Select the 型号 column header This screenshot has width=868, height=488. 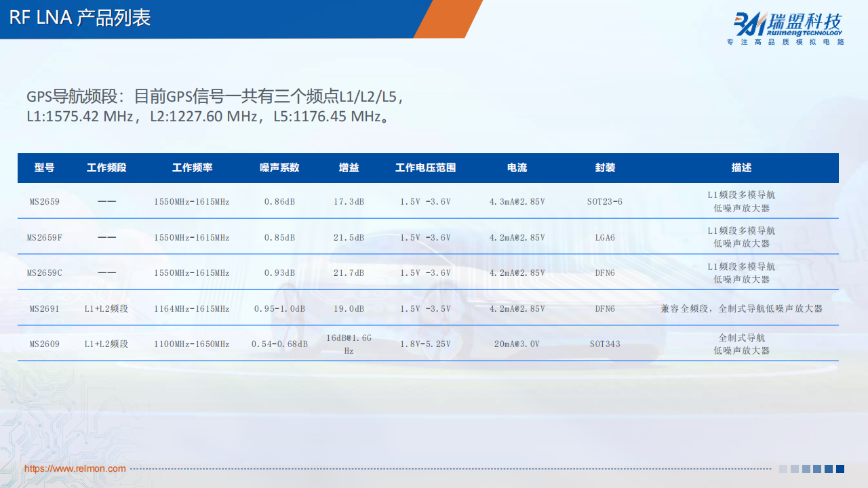point(45,168)
